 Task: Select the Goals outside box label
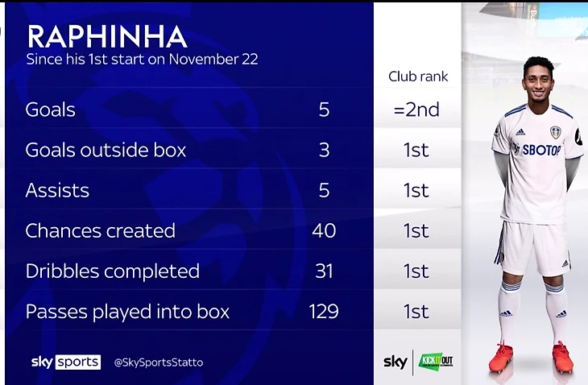pos(106,150)
